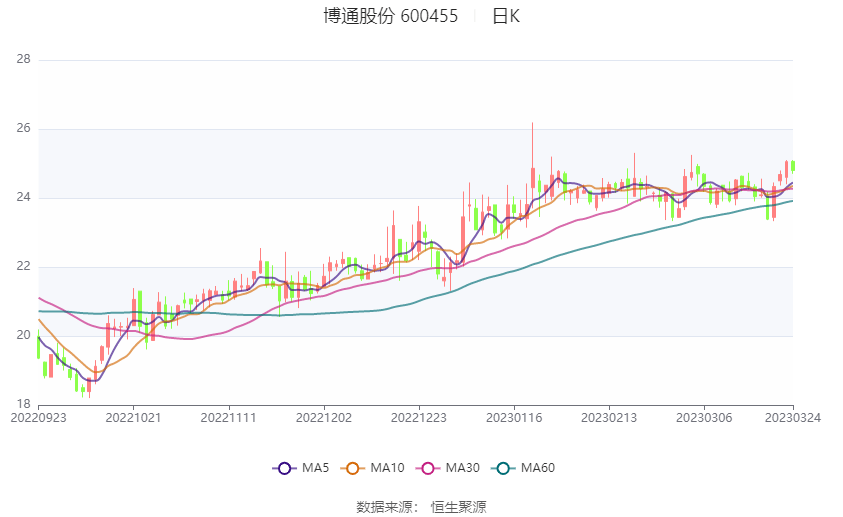Image resolution: width=843 pixels, height=517 pixels.
Task: Click the data source text 恒生聚源
Action: [x=459, y=507]
